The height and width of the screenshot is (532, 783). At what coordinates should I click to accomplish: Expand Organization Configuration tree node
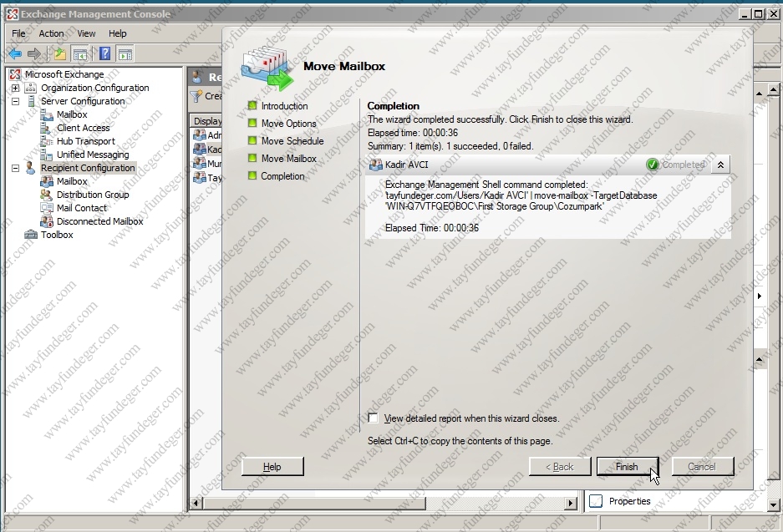(x=16, y=88)
